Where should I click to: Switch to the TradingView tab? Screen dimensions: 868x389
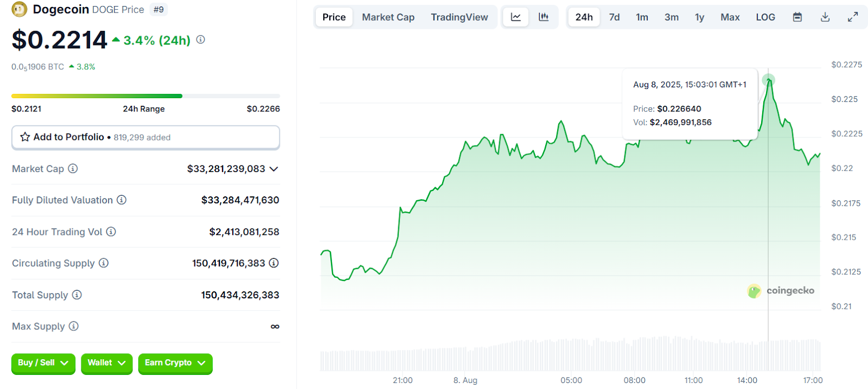click(459, 17)
